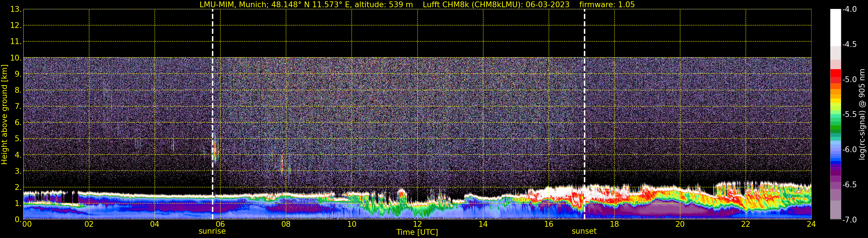Screen dimensions: 868x238
Task: Click the 'firmware: 1.05' text
Action: 607,5
